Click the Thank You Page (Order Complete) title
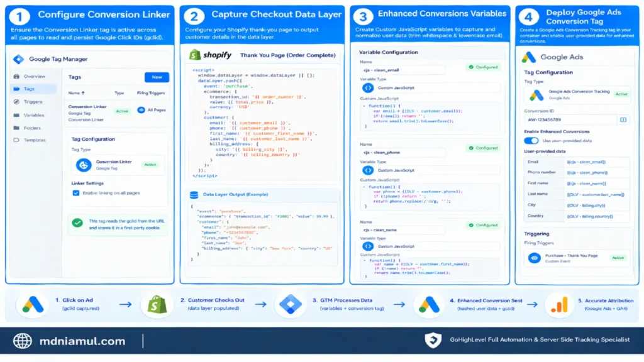This screenshot has height=362, width=644. click(287, 55)
